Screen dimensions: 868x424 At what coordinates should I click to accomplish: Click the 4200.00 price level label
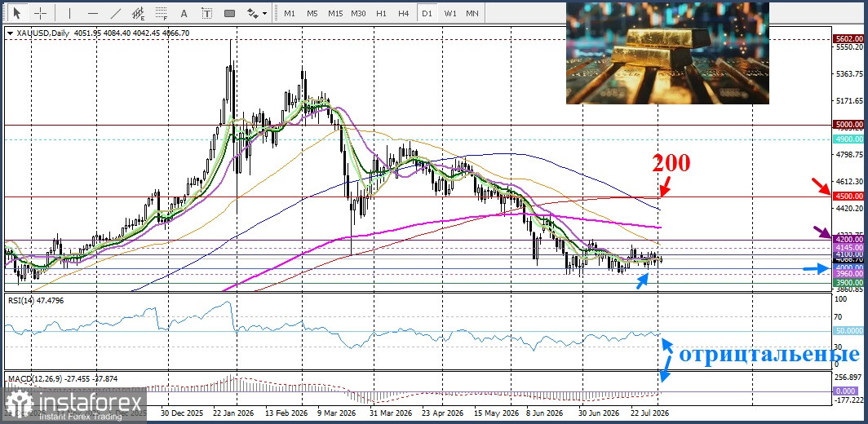pyautogui.click(x=848, y=239)
